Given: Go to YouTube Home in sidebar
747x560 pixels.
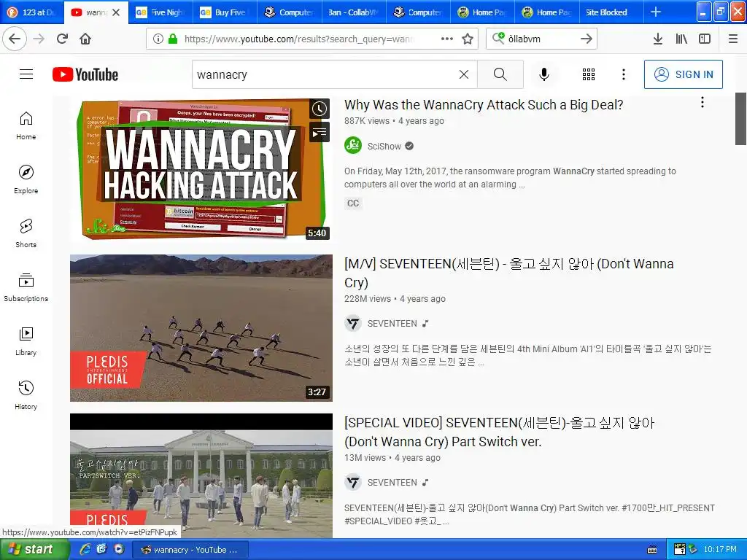Looking at the screenshot, I should click(26, 125).
